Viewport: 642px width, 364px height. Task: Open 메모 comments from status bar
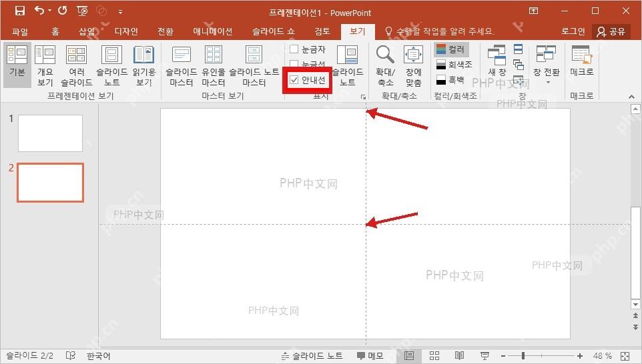click(370, 356)
